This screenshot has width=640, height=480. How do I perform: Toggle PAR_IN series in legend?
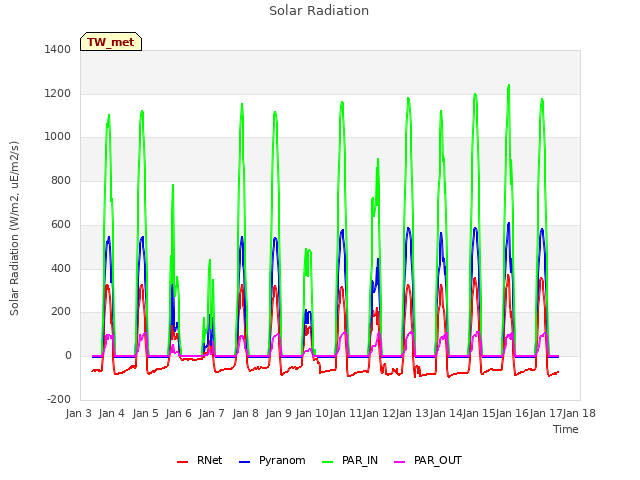(350, 460)
